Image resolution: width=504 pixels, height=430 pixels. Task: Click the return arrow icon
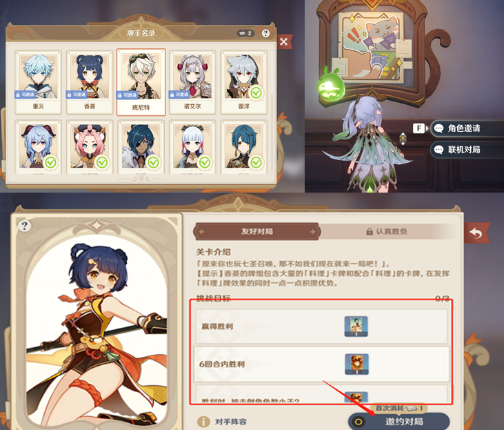[476, 233]
